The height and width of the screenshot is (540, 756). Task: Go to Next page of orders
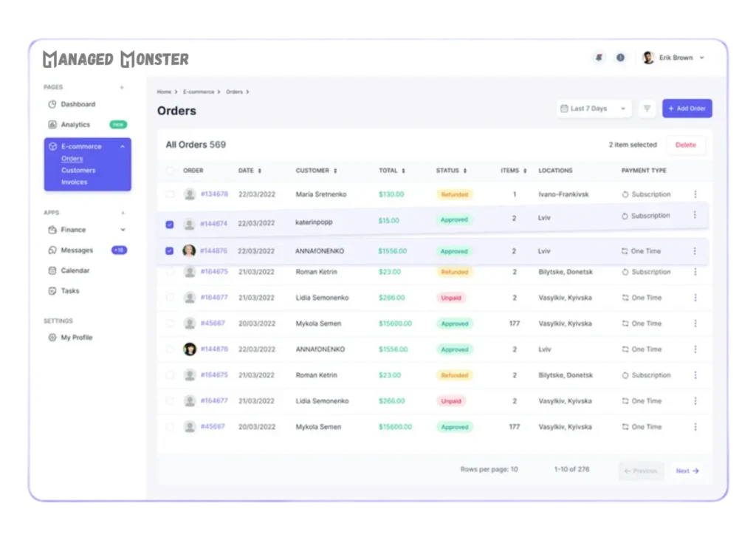pyautogui.click(x=687, y=471)
